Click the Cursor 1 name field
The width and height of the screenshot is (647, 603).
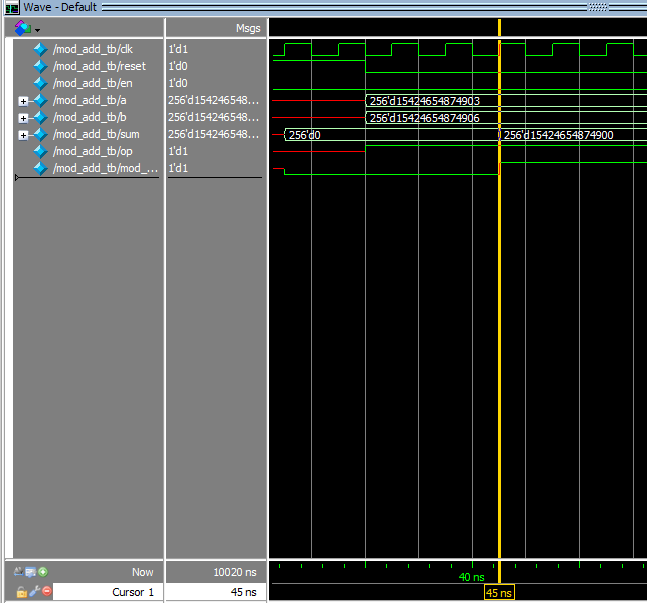(108, 591)
